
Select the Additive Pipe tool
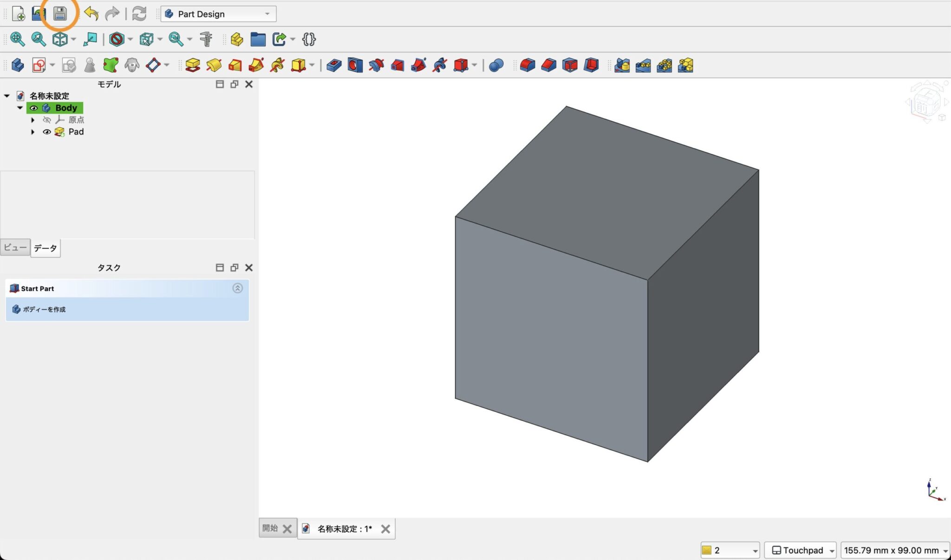pos(256,65)
